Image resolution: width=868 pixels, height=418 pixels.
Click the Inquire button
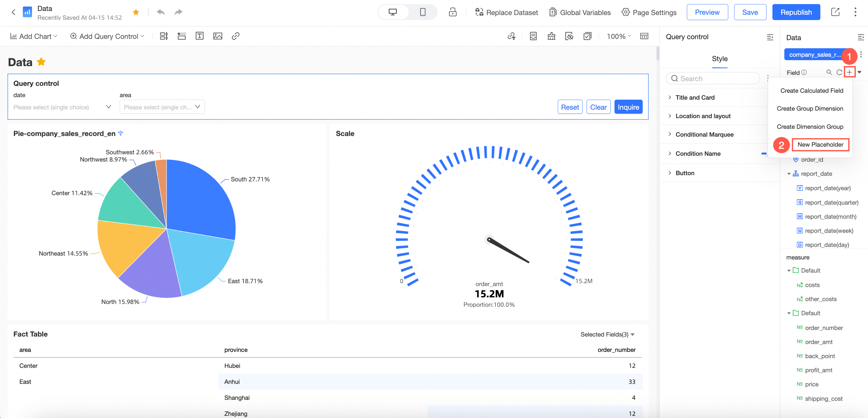tap(628, 107)
